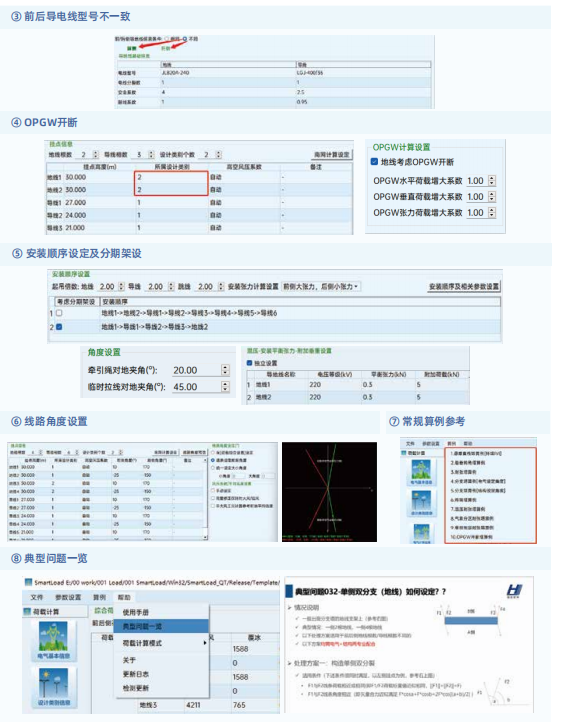This screenshot has width=563, height=725.
Task: Open the 文件 menu in SmartLoad help screenshot
Action: coord(37,597)
